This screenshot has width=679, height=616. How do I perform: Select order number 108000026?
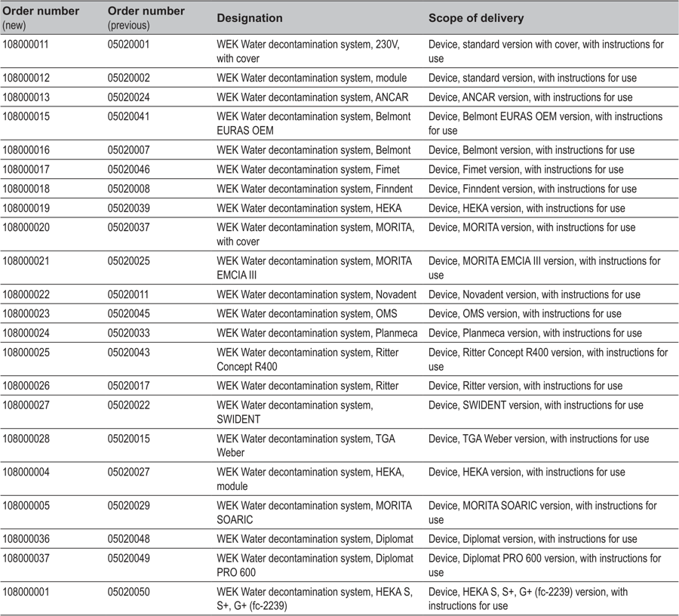tap(26, 386)
